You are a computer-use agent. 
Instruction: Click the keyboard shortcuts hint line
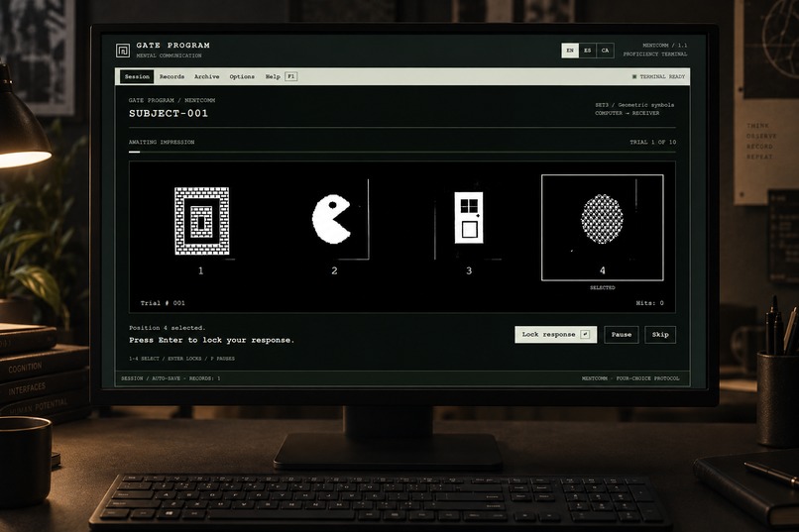[182, 359]
